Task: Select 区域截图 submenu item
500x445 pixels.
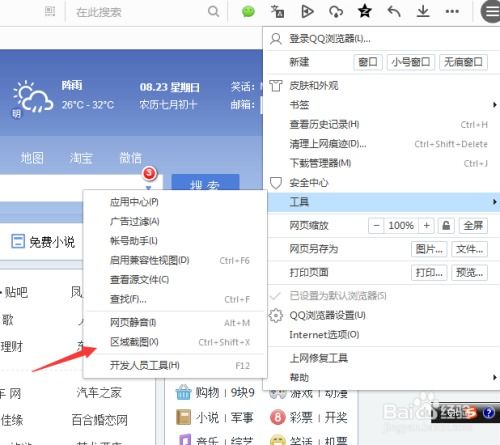Action: tap(175, 342)
